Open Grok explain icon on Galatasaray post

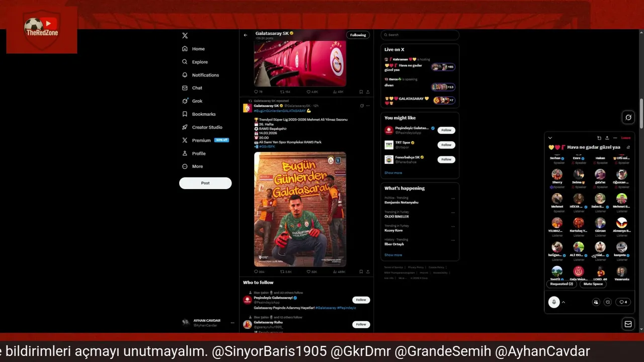362,106
